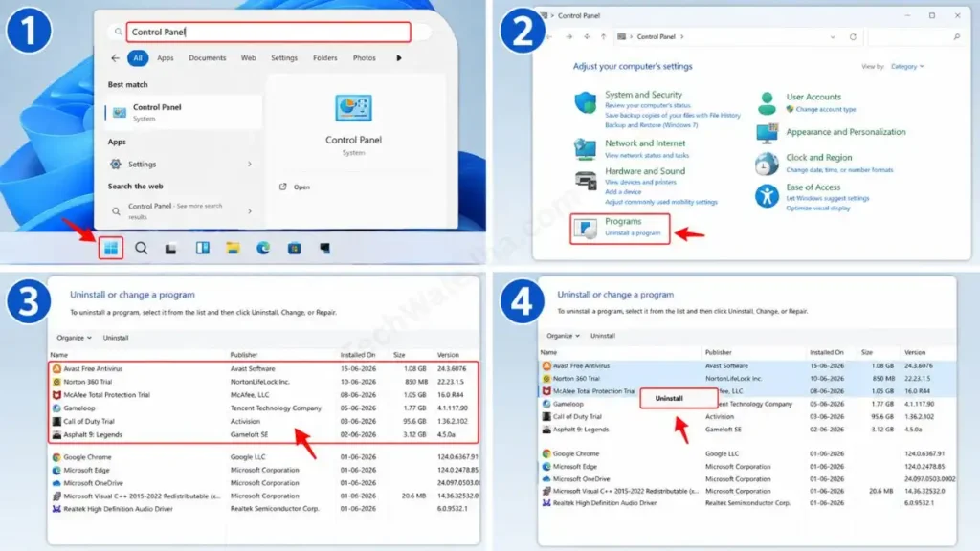The height and width of the screenshot is (551, 980).
Task: Show more search filters arrow
Action: (x=399, y=58)
